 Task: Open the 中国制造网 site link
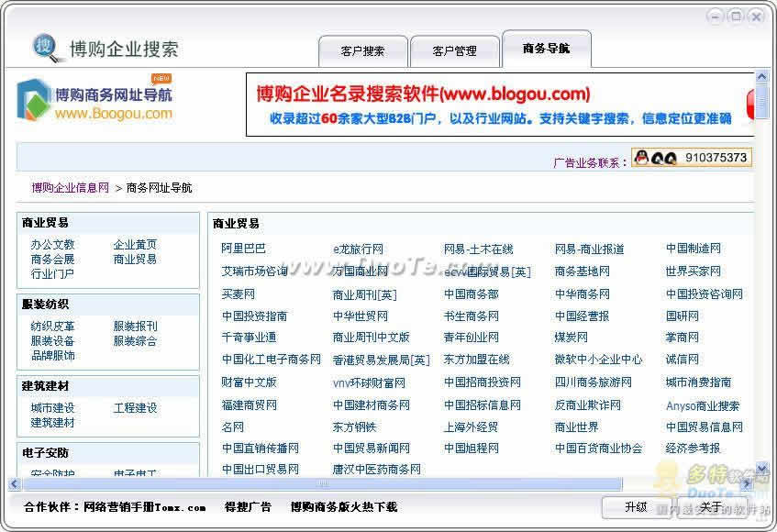(x=694, y=249)
